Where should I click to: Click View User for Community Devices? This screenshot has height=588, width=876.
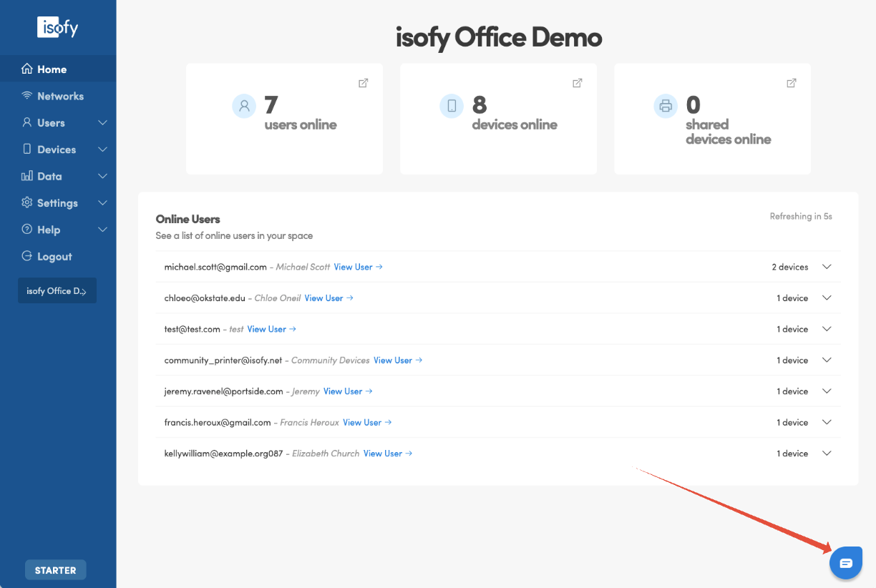click(x=398, y=360)
